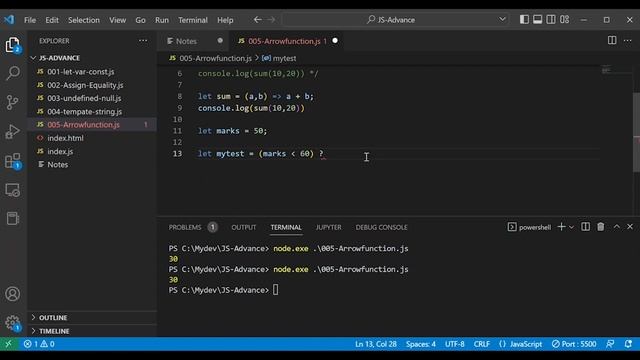Click the editor vertical scrollbar
This screenshot has height=360, width=640.
click(636, 132)
